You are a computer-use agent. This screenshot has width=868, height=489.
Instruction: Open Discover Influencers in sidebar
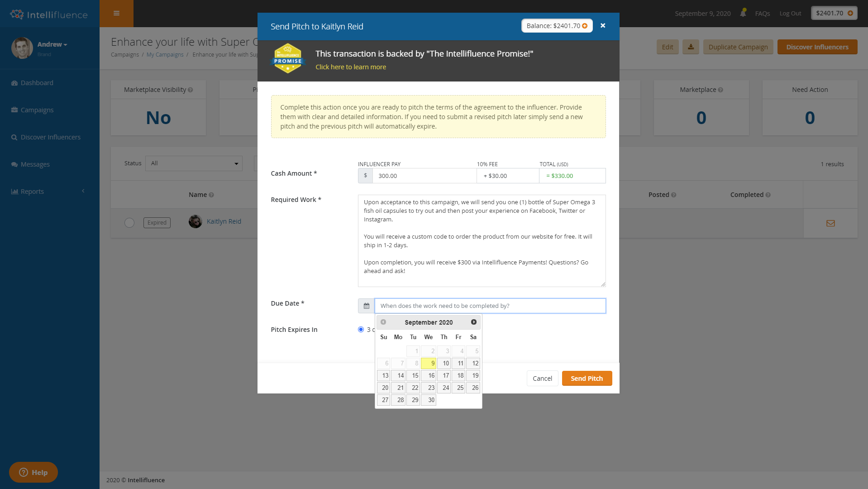click(46, 137)
